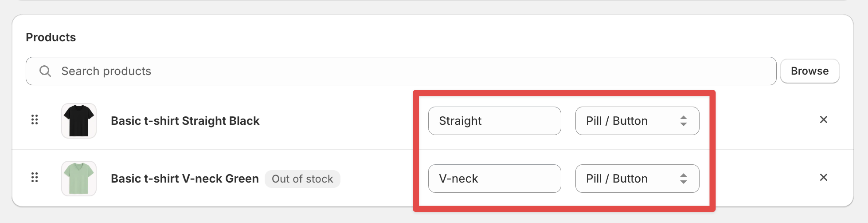Click the empty header area of Products card

tap(443, 37)
